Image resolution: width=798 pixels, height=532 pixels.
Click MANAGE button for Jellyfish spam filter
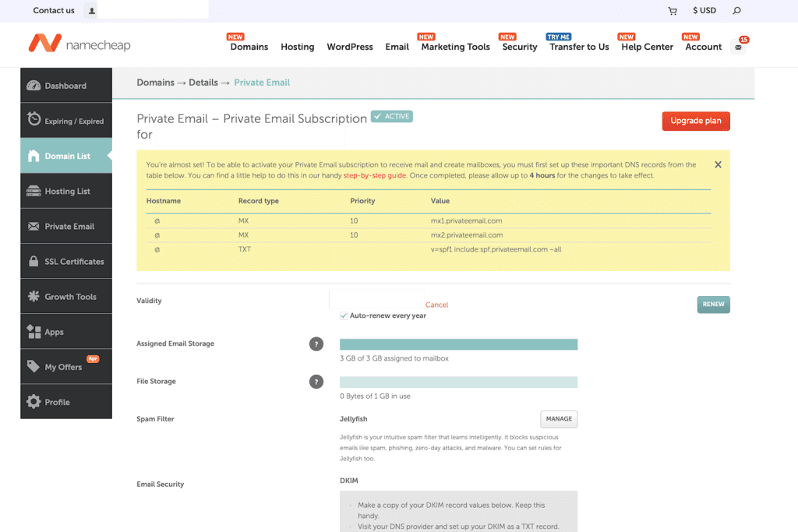coord(559,418)
